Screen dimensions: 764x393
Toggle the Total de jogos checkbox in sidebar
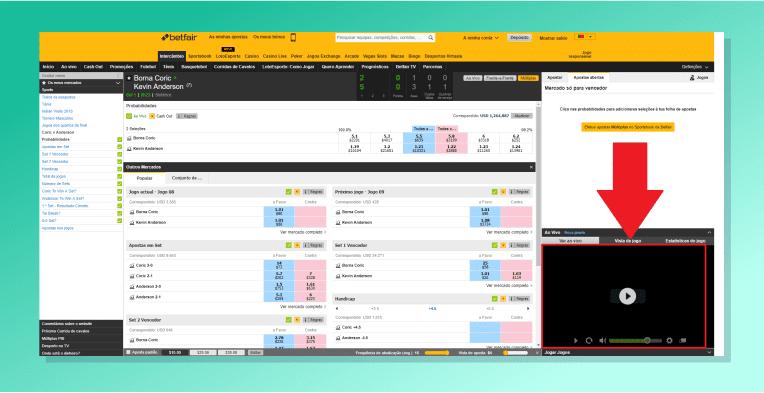tap(119, 176)
